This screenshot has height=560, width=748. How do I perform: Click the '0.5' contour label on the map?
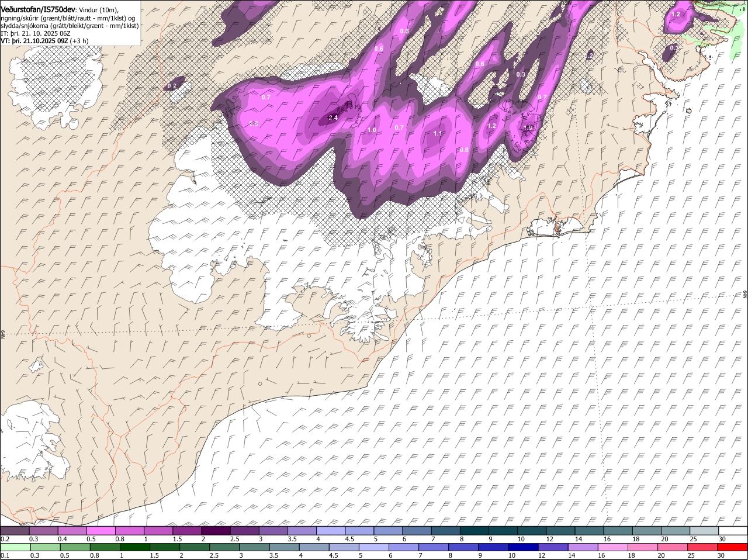[404, 31]
